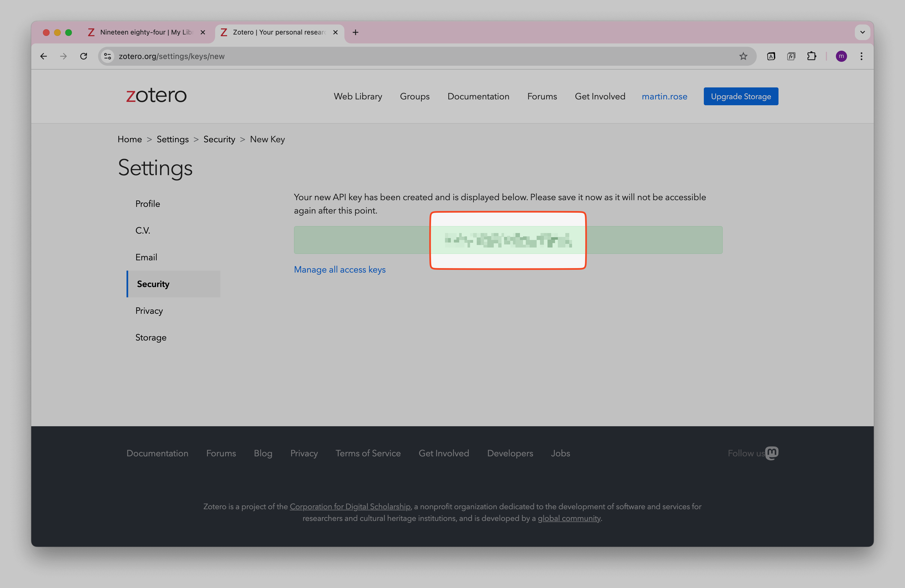Open Terms of Service in footer

coord(368,453)
